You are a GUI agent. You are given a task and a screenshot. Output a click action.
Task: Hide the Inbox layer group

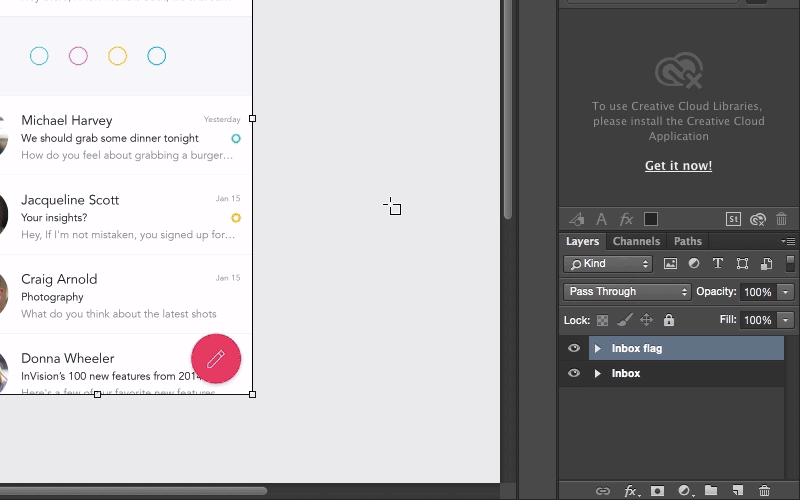[x=574, y=373]
